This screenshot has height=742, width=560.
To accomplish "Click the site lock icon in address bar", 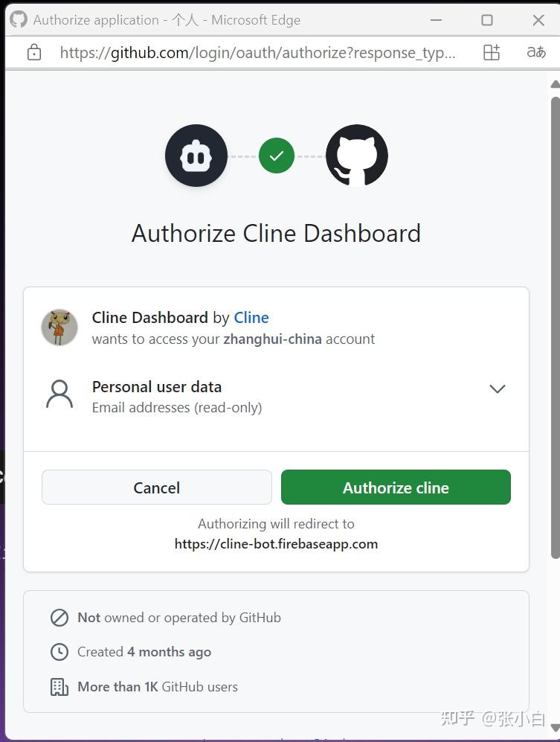I will coord(34,52).
